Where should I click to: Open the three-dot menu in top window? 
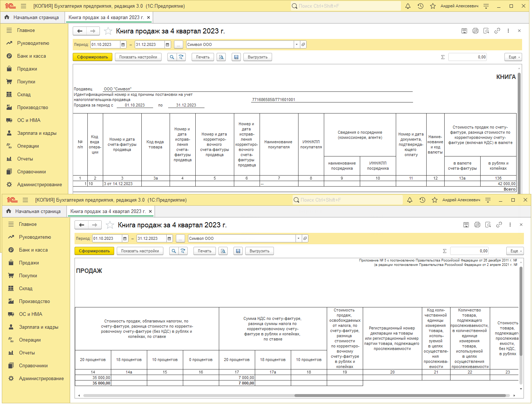[x=508, y=31]
